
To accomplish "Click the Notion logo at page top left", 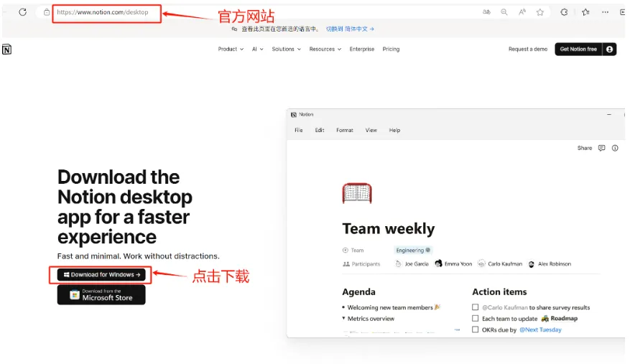I will click(7, 50).
